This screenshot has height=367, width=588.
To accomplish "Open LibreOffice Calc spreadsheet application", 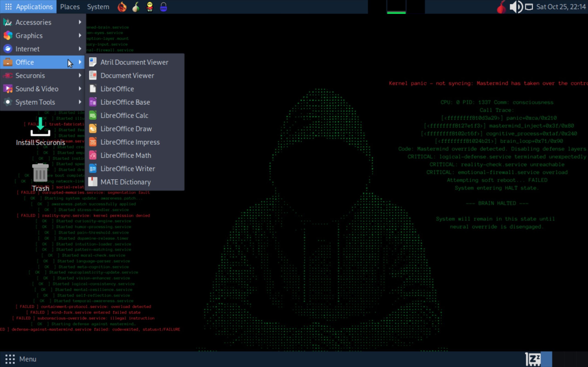I will click(x=124, y=116).
